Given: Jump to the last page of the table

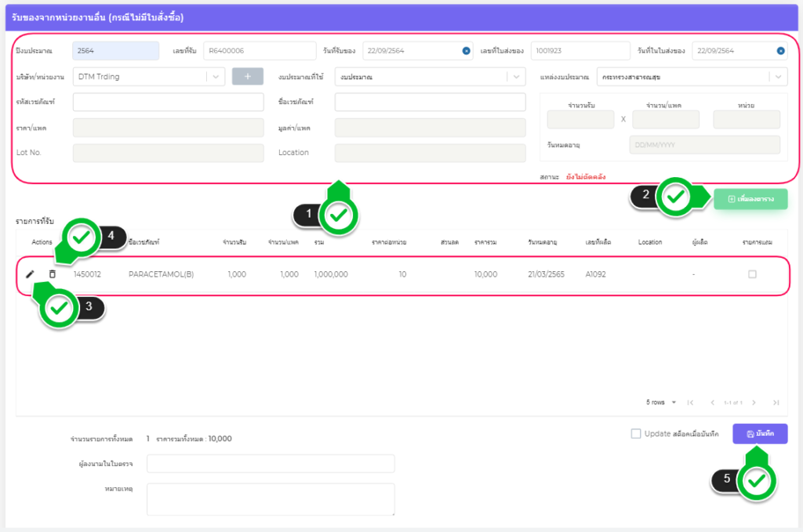Looking at the screenshot, I should pos(776,402).
